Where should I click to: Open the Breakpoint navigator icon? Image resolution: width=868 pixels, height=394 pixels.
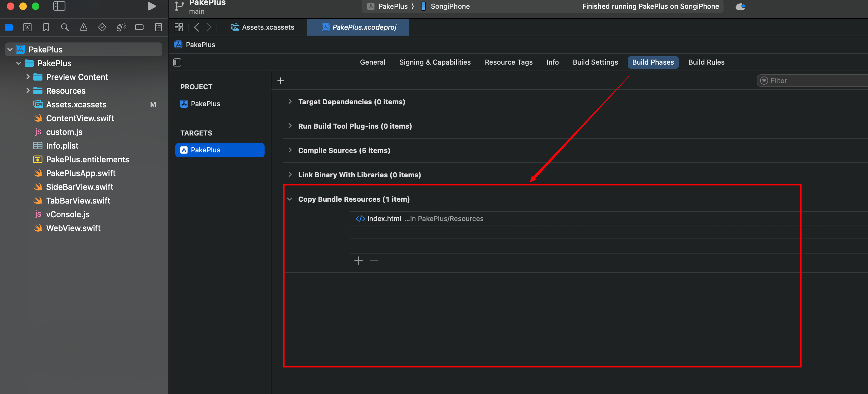(x=139, y=27)
